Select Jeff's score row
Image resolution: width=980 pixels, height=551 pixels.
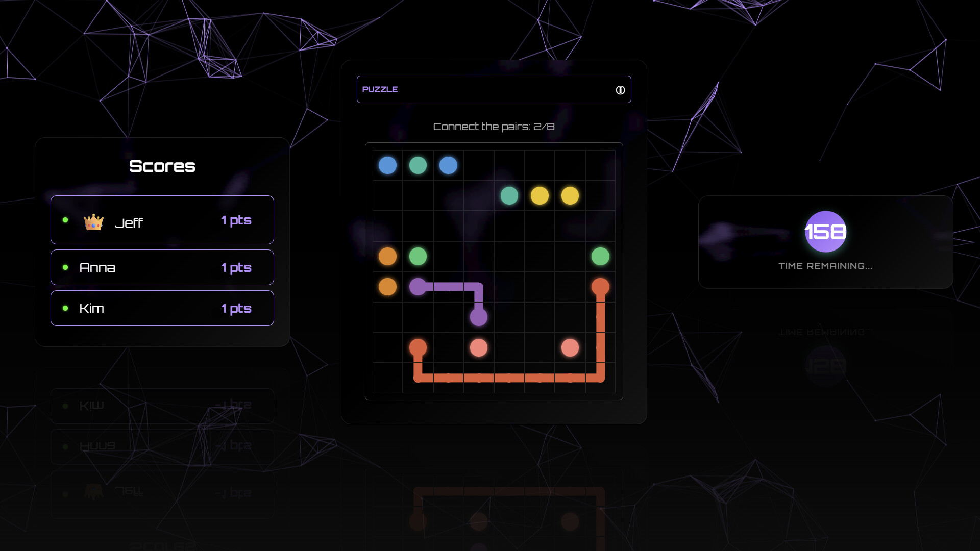pyautogui.click(x=162, y=220)
